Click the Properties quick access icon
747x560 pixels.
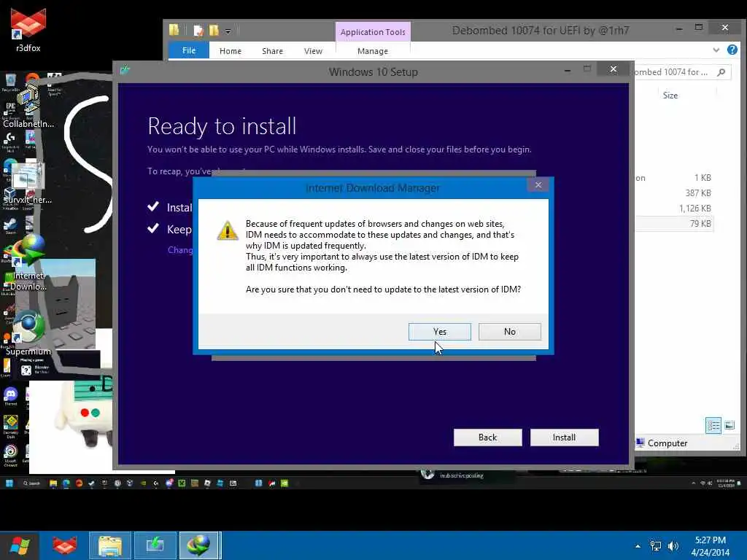click(x=198, y=31)
